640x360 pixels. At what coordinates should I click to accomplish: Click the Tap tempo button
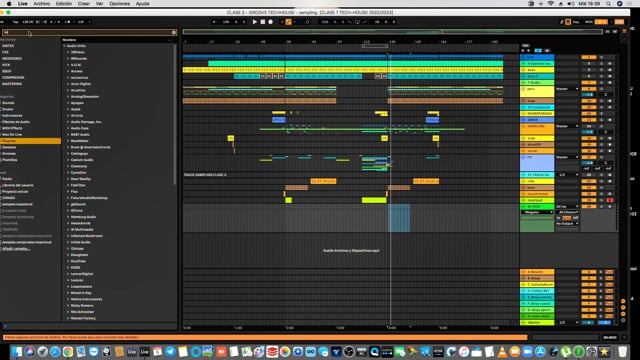pos(16,22)
